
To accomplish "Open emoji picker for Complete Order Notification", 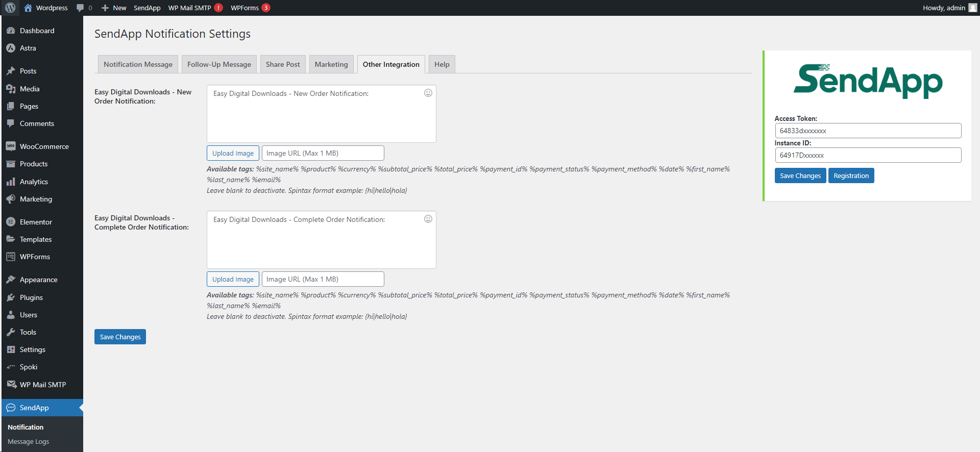I will [x=428, y=219].
